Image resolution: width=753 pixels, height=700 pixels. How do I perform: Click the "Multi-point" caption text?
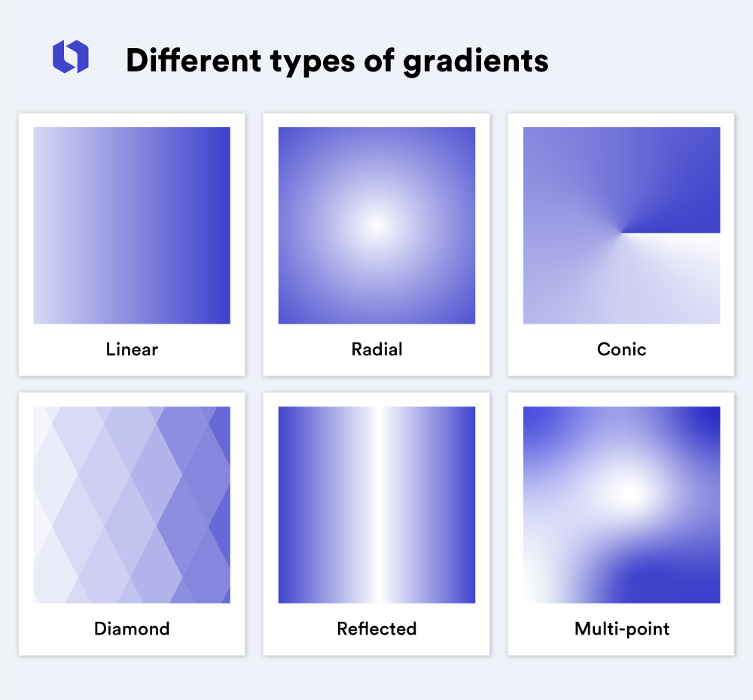coord(621,628)
